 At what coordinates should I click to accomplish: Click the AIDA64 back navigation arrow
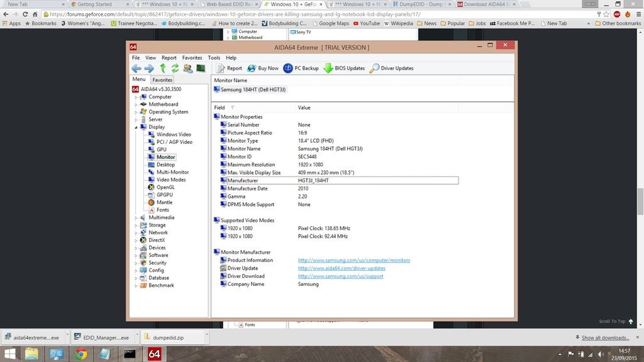(x=136, y=69)
